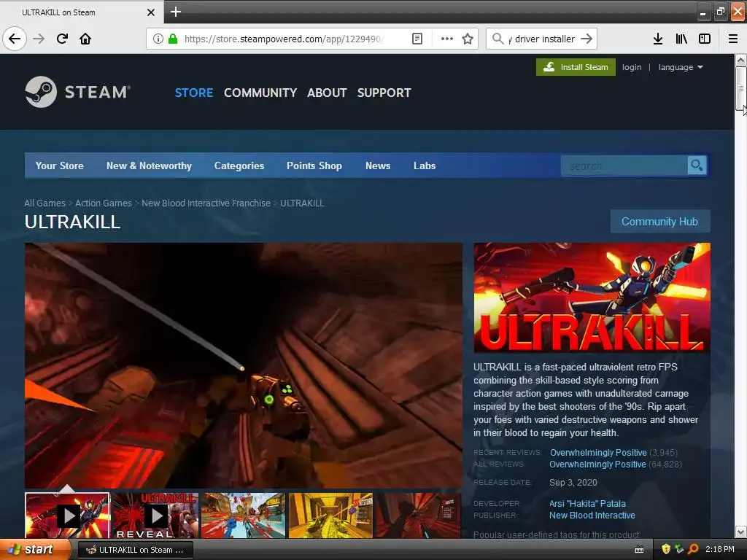Viewport: 747px width, 560px height.
Task: Open the Firefox hamburger menu
Action: point(733,39)
